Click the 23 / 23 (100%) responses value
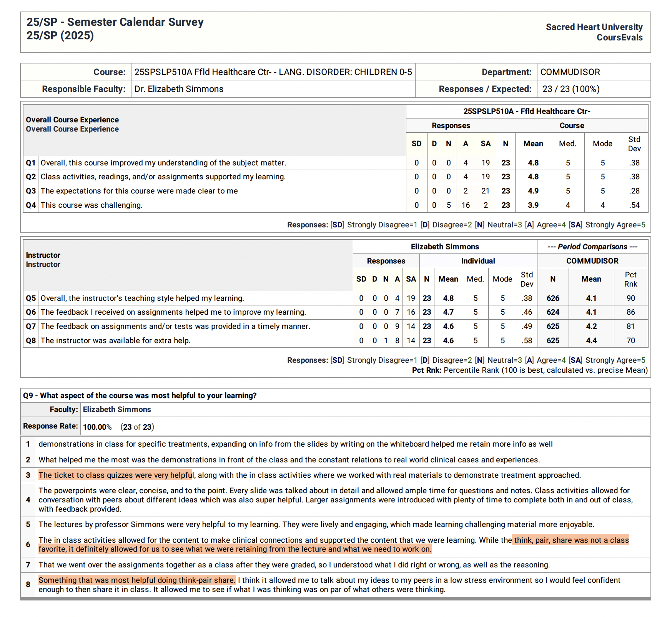Screen dimensions: 672x617 click(x=571, y=89)
